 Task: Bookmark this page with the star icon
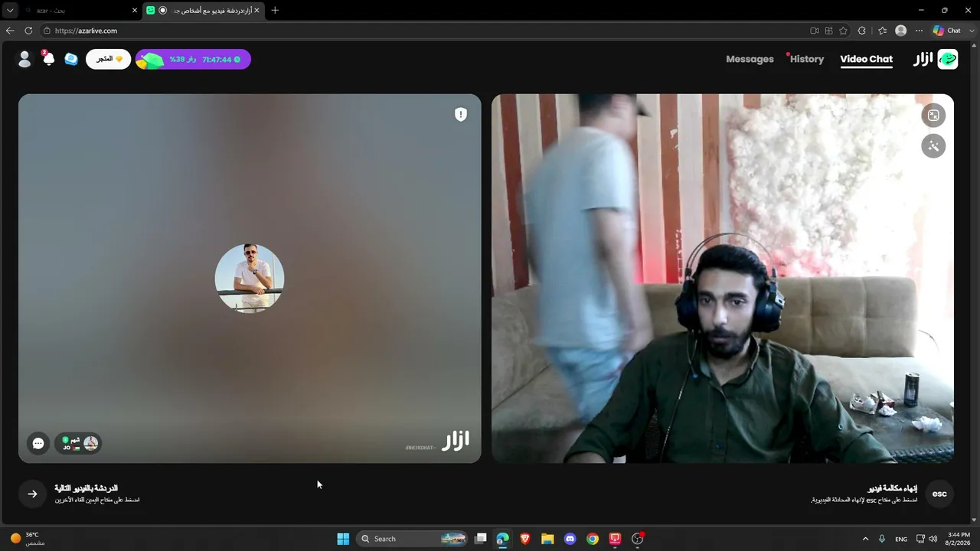844,31
